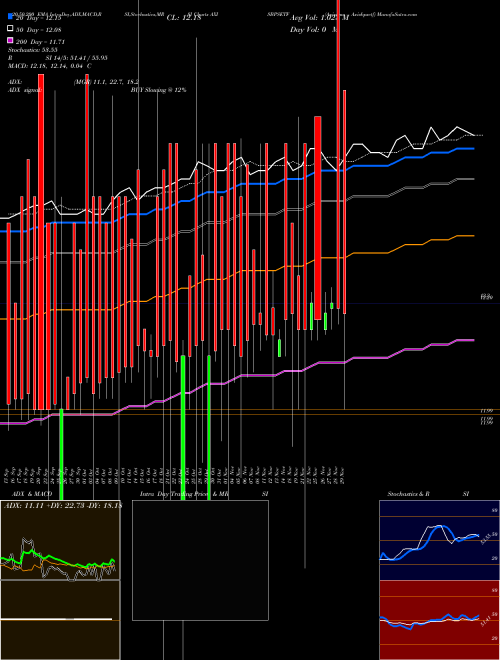Open the blue Stochastics mini chart
This screenshot has width=500, height=660.
point(439,540)
